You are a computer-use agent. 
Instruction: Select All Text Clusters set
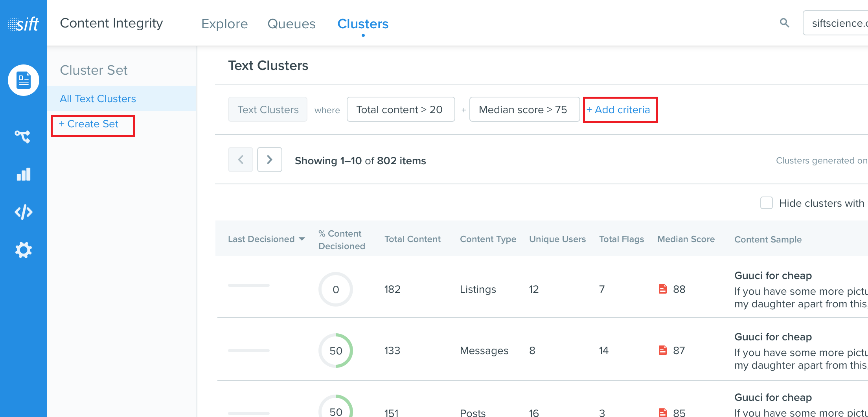click(x=122, y=98)
